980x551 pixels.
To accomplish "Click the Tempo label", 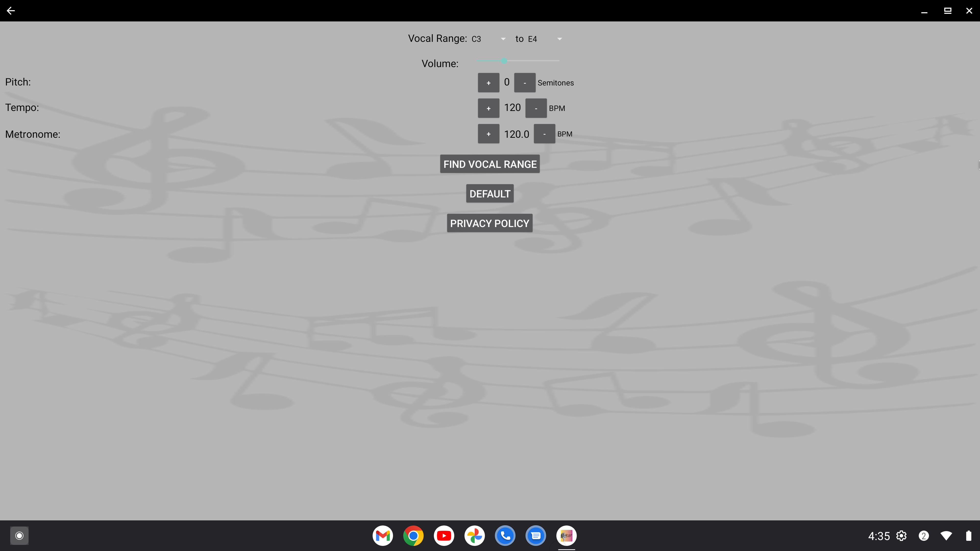I will (22, 108).
